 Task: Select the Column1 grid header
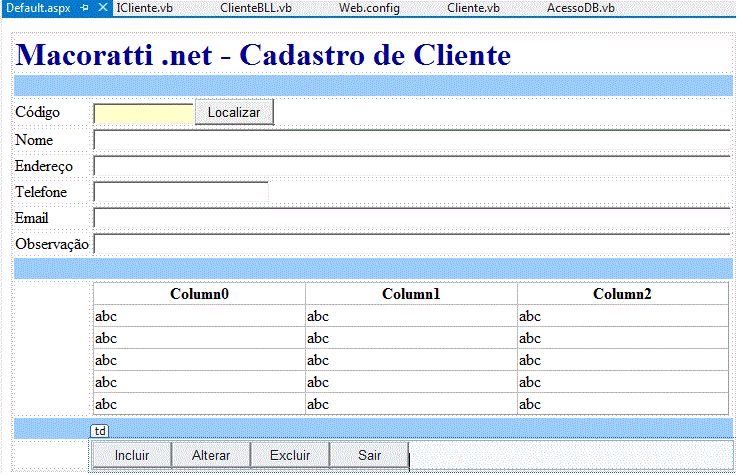[411, 294]
